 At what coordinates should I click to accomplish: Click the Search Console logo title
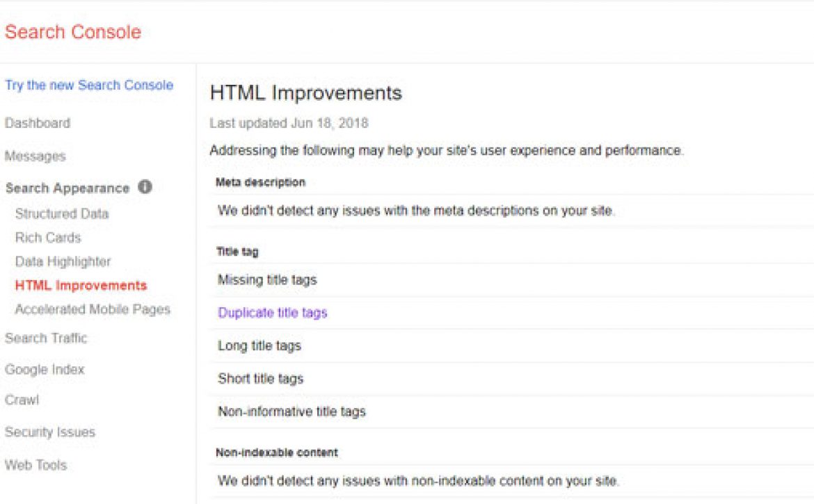coord(72,32)
